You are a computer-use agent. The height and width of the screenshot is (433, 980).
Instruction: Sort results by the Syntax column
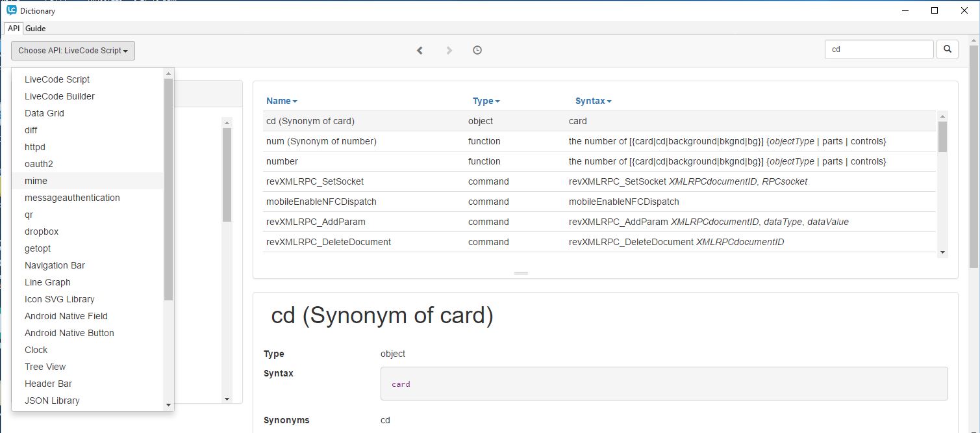point(593,101)
